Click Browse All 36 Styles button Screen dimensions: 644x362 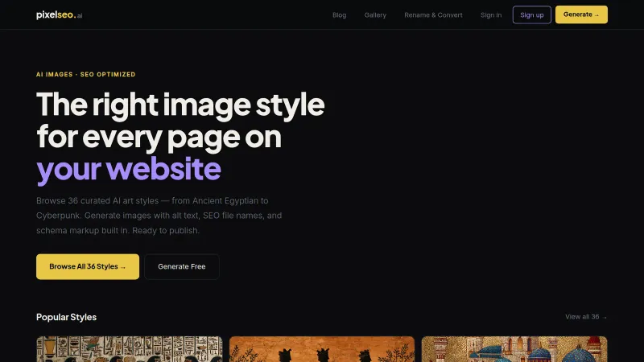click(88, 266)
